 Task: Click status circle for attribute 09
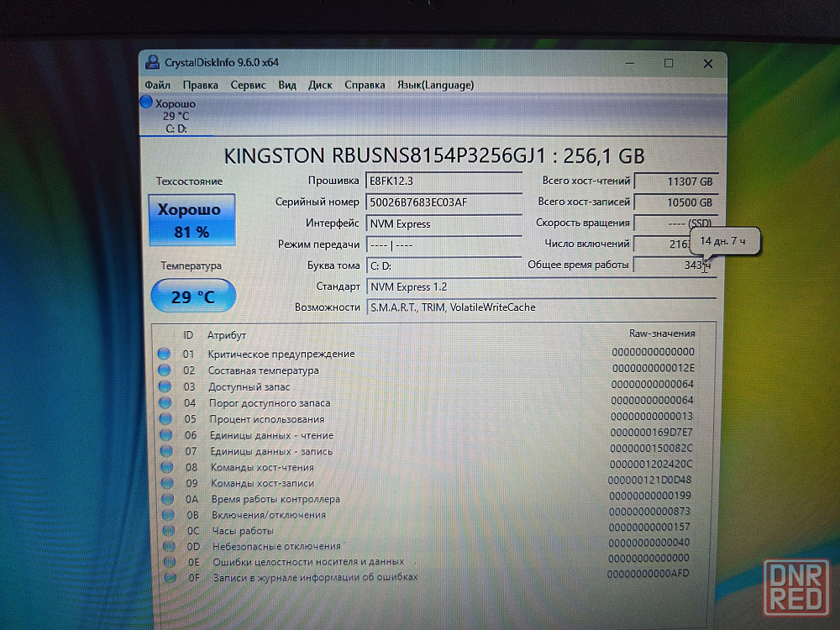pos(168,483)
